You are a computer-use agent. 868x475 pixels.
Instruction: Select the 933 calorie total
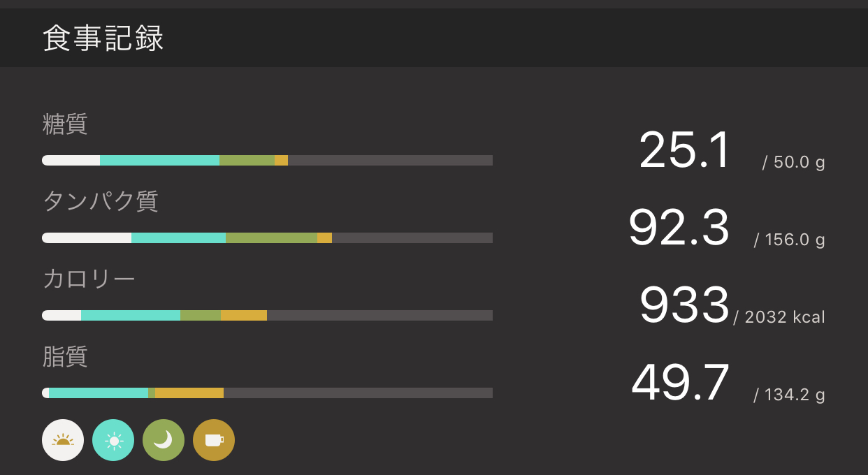tap(684, 305)
